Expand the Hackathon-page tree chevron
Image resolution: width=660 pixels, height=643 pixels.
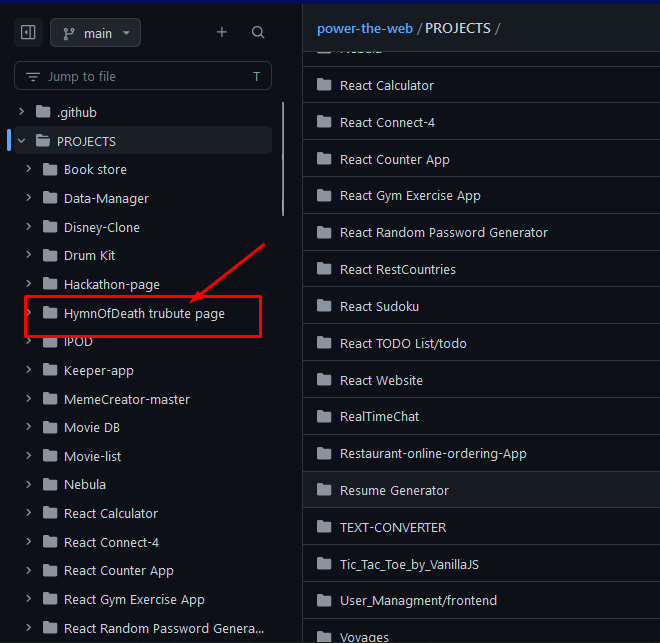pos(29,284)
